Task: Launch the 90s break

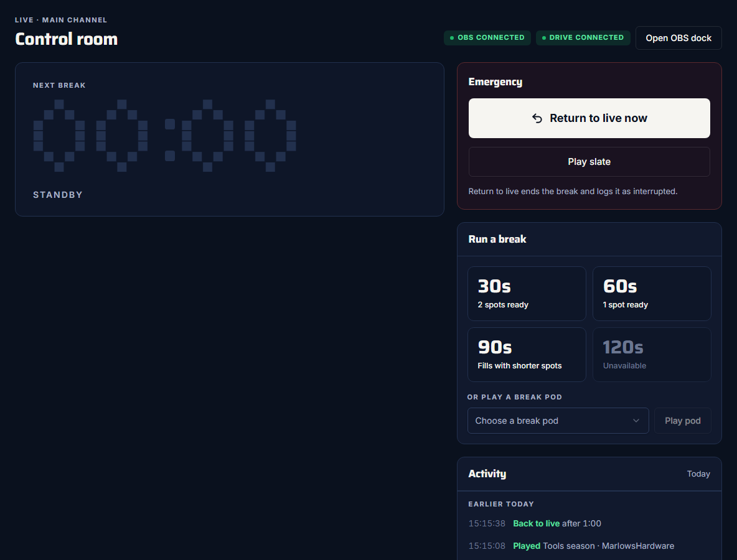Action: (x=527, y=355)
